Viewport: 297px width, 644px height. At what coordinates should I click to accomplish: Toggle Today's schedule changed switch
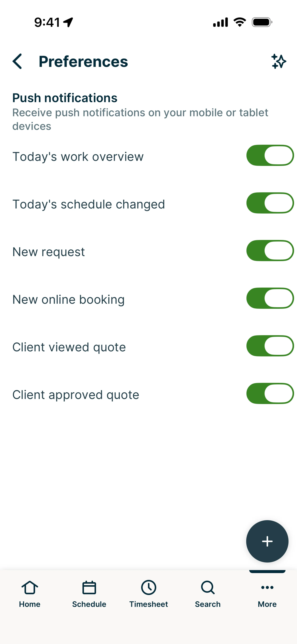click(270, 203)
